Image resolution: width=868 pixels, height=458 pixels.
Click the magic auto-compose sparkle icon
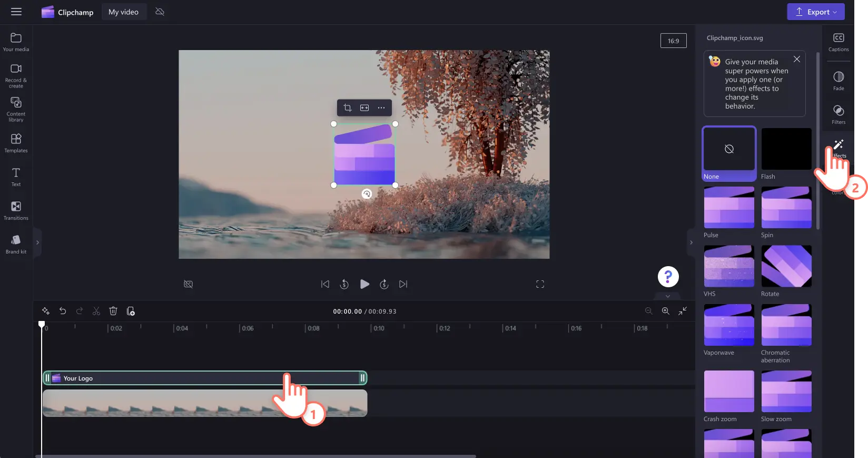[x=46, y=311]
